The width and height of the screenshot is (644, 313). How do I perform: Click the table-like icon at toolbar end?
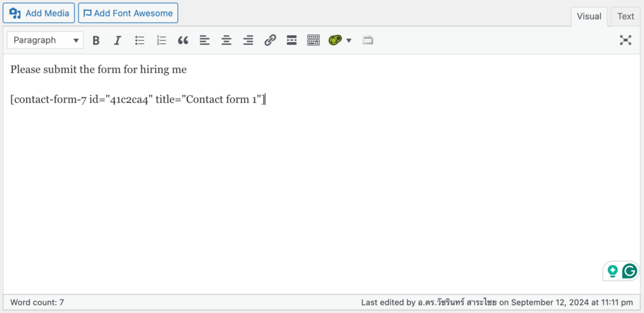pos(368,40)
